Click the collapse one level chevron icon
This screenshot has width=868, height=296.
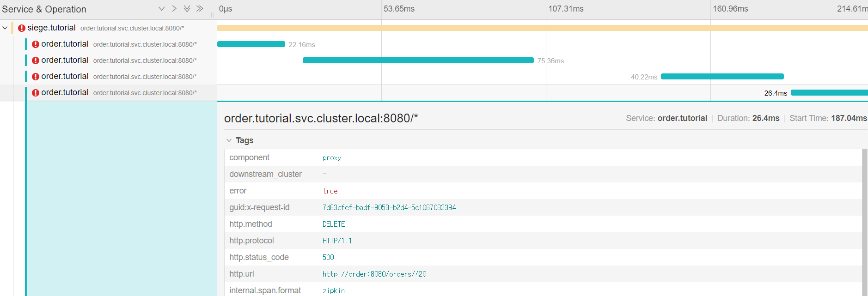tap(174, 9)
